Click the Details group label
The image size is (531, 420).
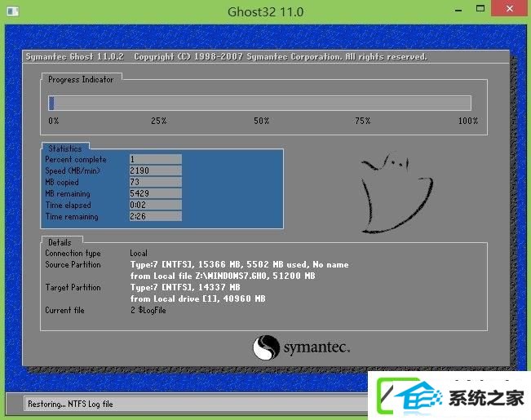click(60, 242)
